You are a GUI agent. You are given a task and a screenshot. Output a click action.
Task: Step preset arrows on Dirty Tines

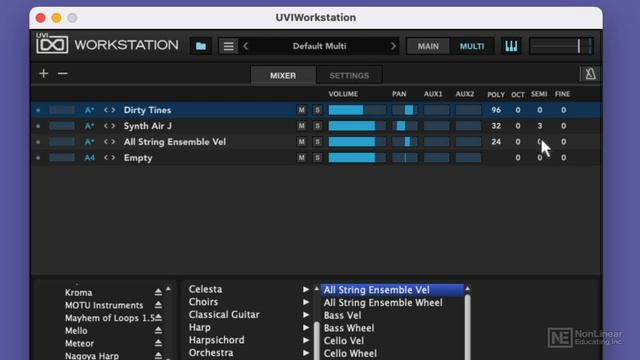coord(109,110)
